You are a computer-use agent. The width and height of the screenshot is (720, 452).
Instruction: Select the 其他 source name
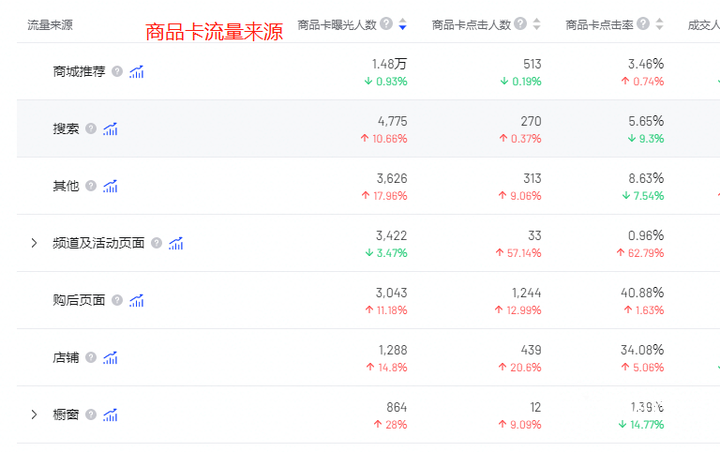[x=66, y=186]
